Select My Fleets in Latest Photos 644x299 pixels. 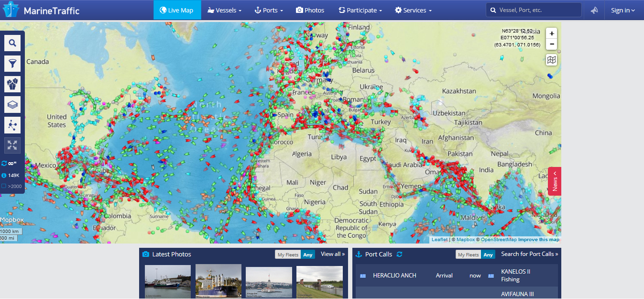coord(288,255)
